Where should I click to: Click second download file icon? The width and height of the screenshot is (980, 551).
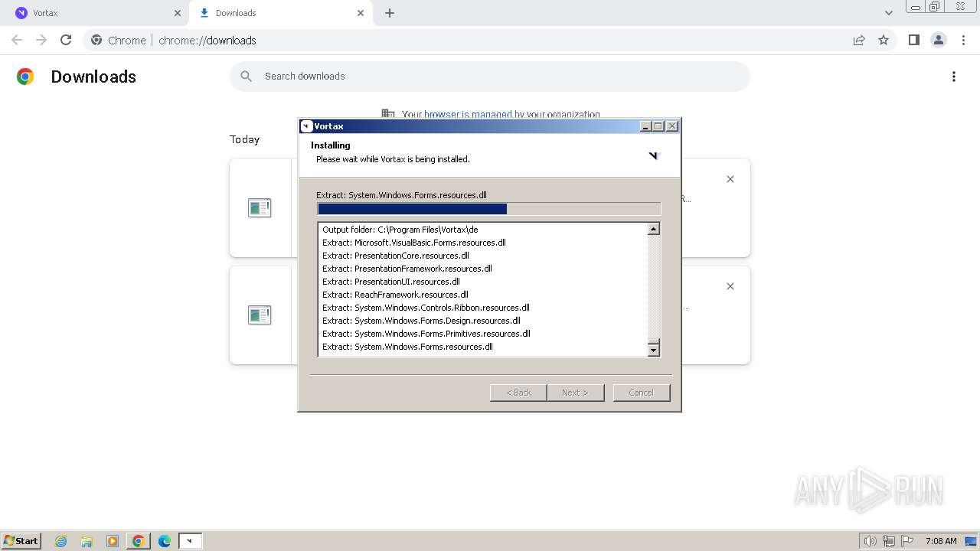click(x=260, y=315)
